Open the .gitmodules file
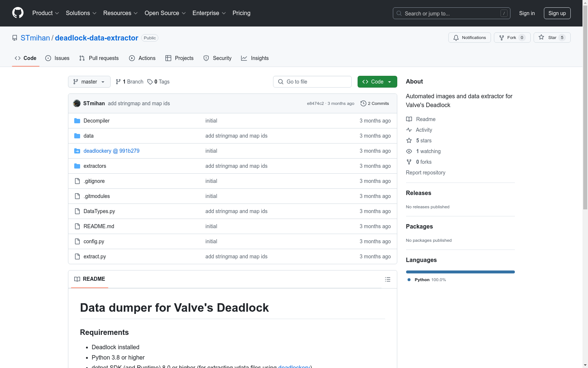Image resolution: width=588 pixels, height=368 pixels. tap(97, 196)
